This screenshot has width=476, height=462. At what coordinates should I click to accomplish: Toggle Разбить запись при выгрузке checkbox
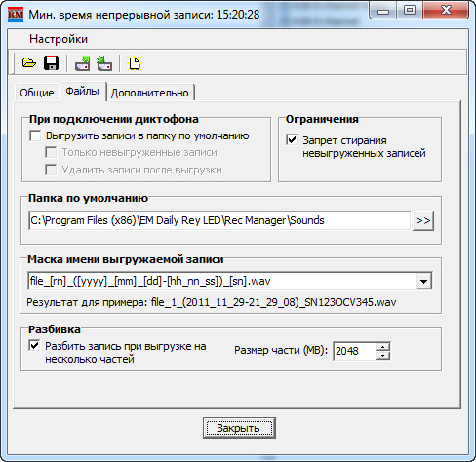click(34, 345)
